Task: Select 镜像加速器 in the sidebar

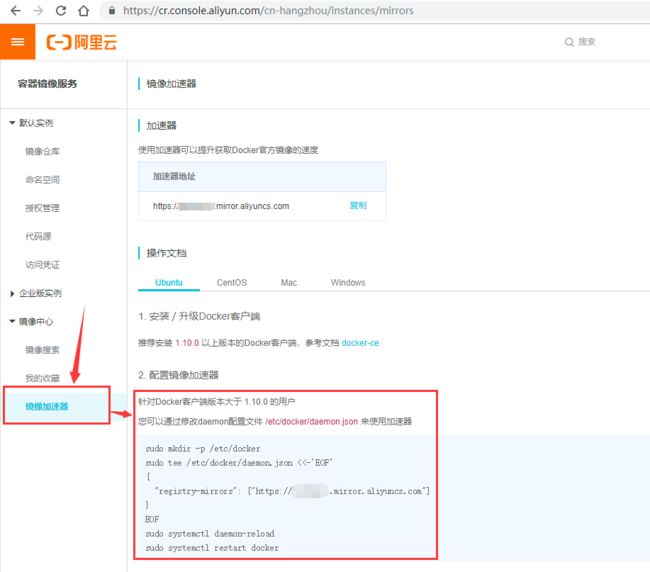Action: click(46, 406)
